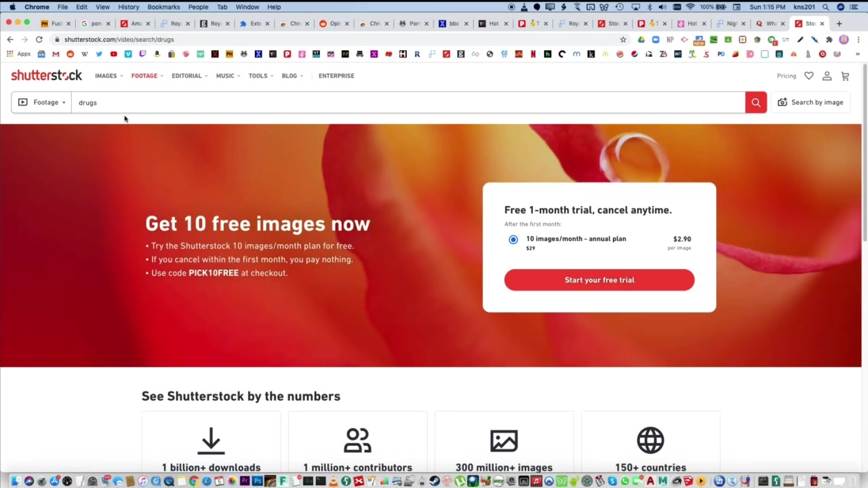Open the Pricing link
This screenshot has height=488, width=868.
click(x=787, y=76)
